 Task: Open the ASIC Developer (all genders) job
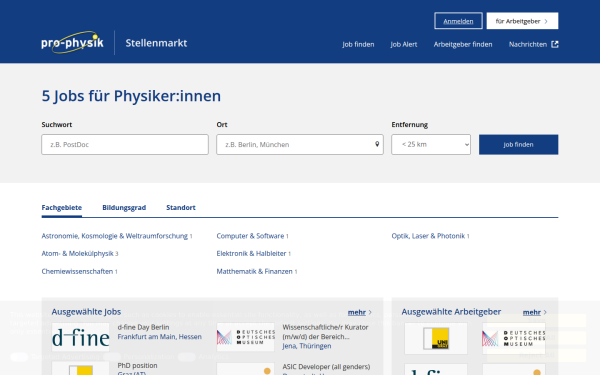point(326,367)
